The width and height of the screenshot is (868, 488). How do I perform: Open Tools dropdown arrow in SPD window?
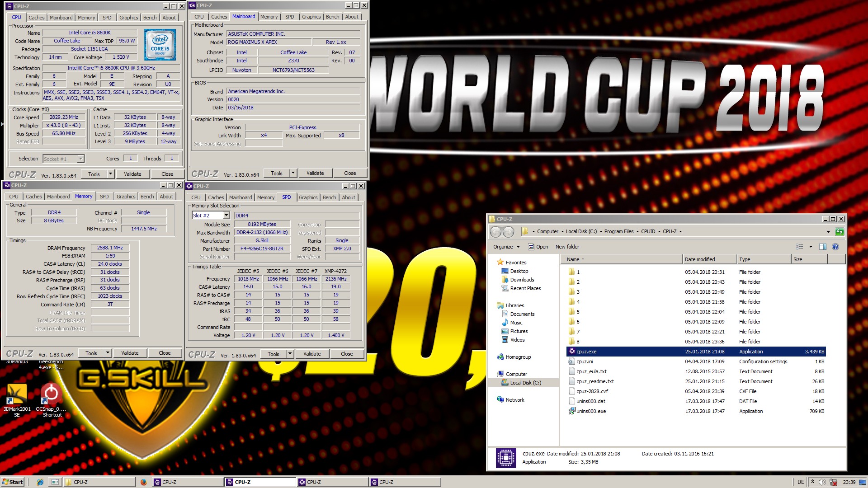tap(290, 354)
